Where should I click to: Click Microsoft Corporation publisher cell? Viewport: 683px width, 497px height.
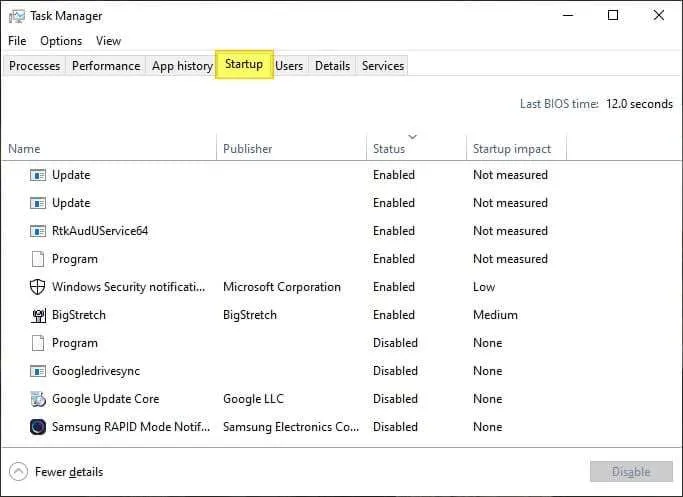tap(282, 287)
